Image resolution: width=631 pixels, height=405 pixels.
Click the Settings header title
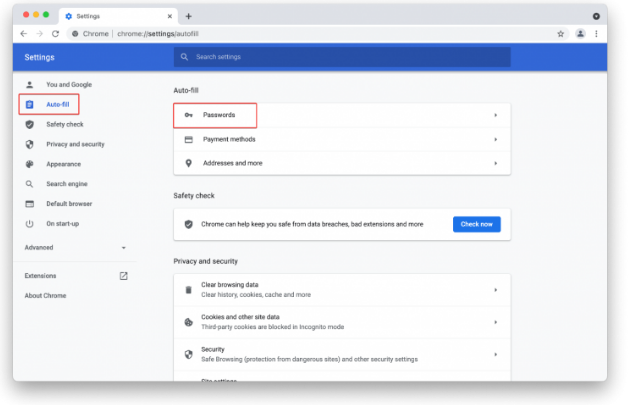coord(39,57)
